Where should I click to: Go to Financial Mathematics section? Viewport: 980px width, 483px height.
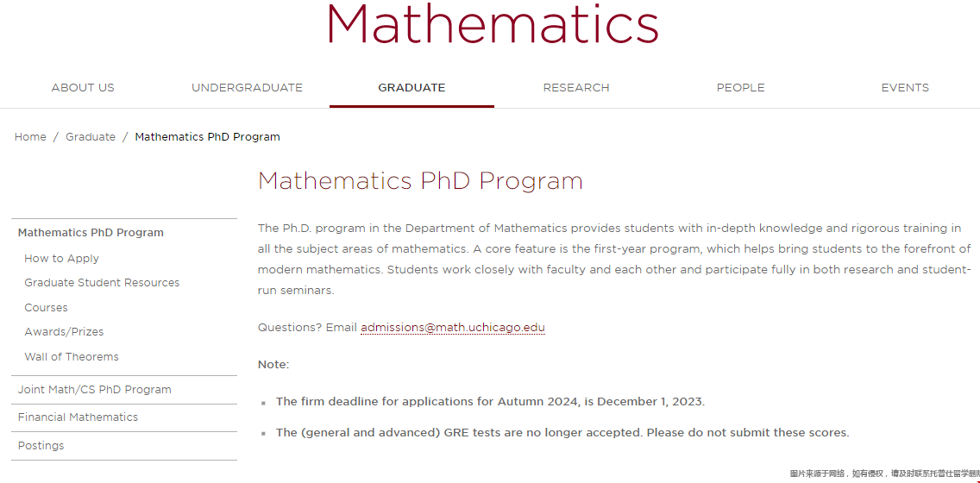click(x=78, y=417)
